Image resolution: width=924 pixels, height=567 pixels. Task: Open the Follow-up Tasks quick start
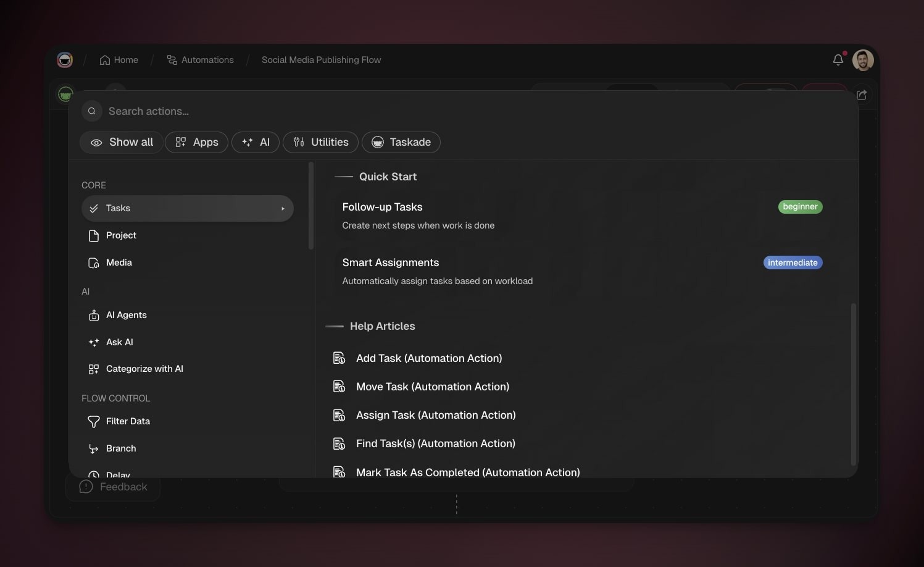click(382, 208)
